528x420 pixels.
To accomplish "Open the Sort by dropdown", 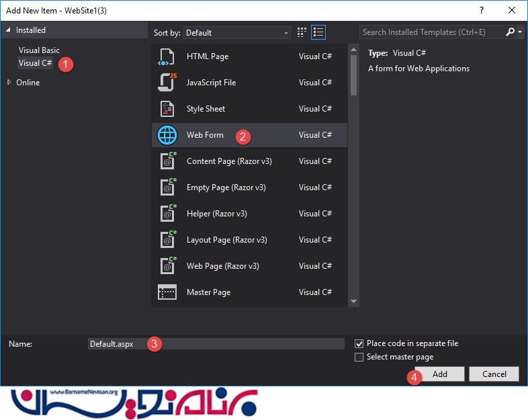I will point(238,32).
